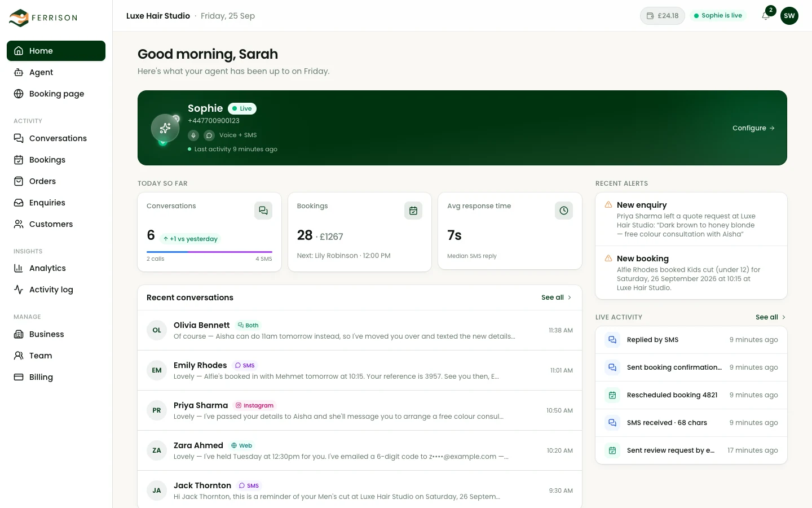This screenshot has width=812, height=508.
Task: Click the New enquiry warning icon
Action: pyautogui.click(x=608, y=205)
